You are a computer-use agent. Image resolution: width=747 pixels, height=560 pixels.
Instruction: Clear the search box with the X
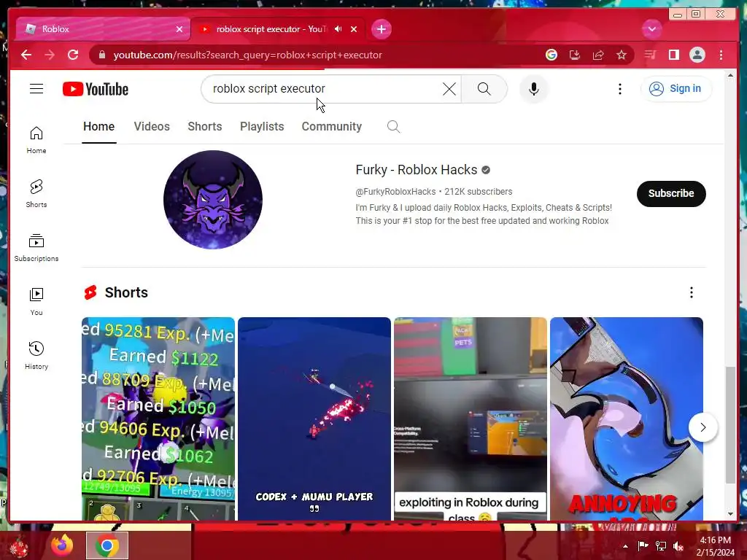pyautogui.click(x=449, y=88)
